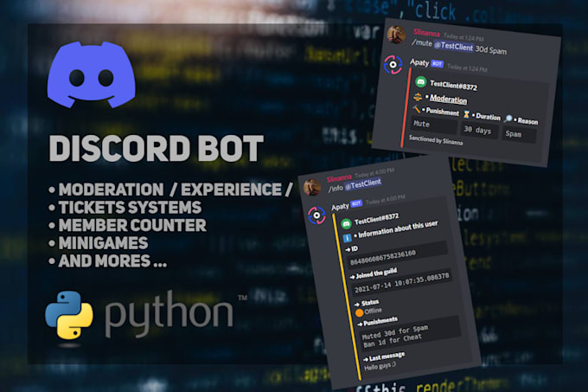Click the TICKETS SYSTEMS bullet

tap(130, 208)
